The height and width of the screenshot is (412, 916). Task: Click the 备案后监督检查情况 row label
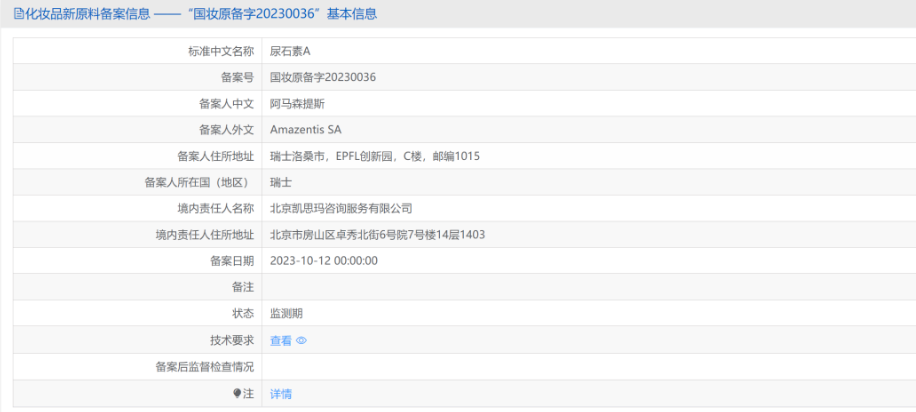pos(205,367)
